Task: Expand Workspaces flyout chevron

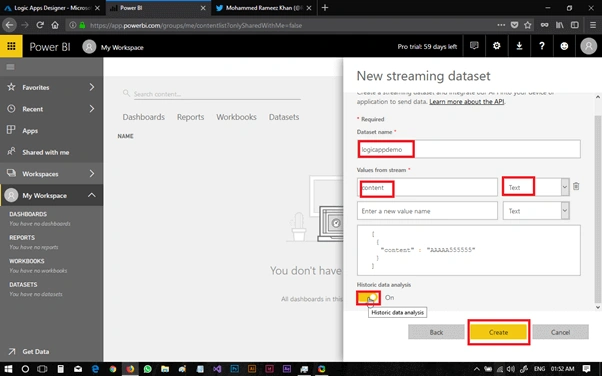Action: tap(92, 174)
